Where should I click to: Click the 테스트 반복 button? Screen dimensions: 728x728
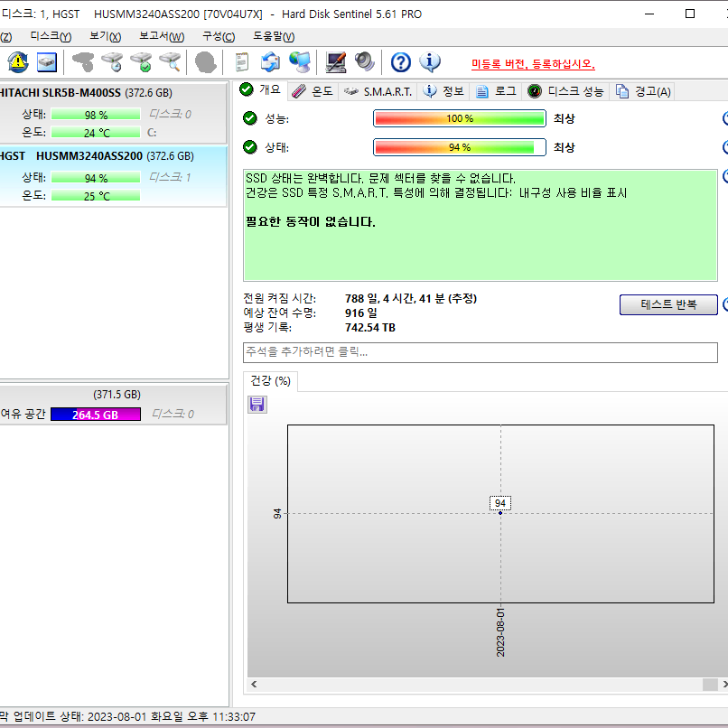pyautogui.click(x=668, y=304)
